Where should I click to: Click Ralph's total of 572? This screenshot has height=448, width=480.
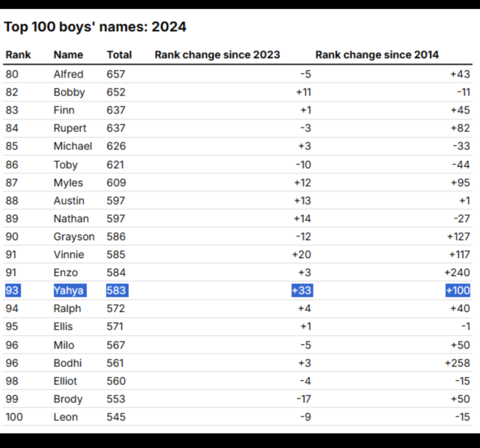(116, 308)
